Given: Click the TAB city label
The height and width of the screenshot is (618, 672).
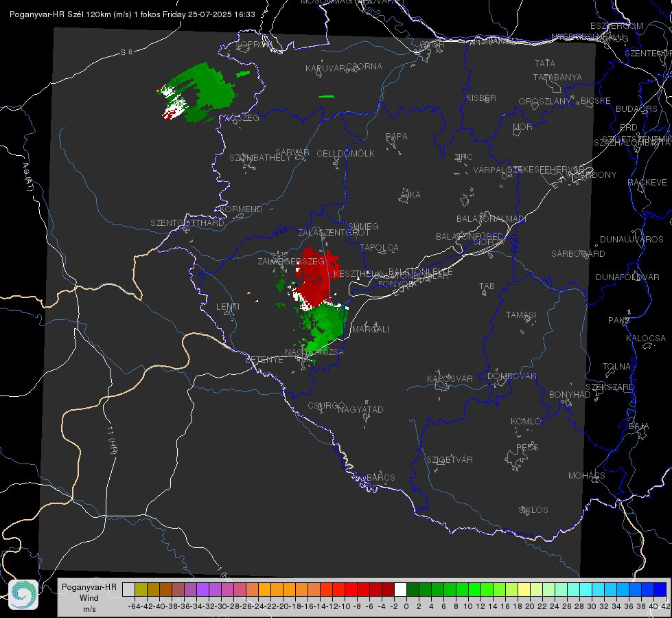Looking at the screenshot, I should coord(487,286).
